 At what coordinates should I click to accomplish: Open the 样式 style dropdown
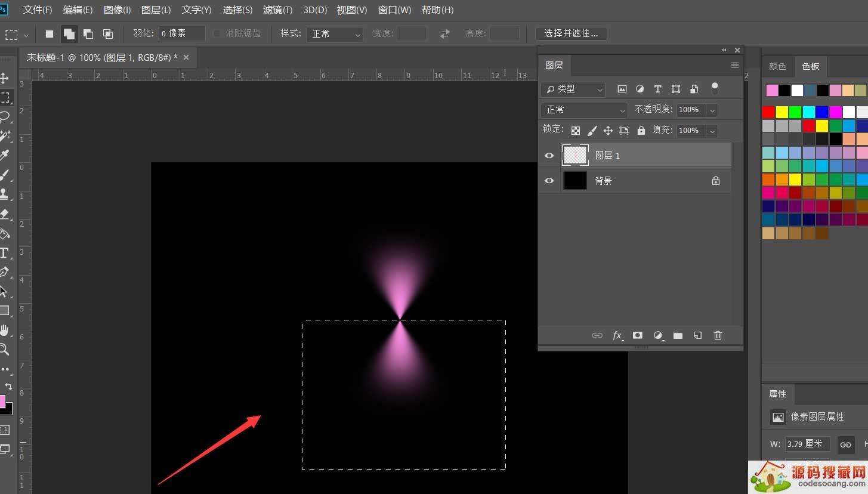(x=335, y=34)
